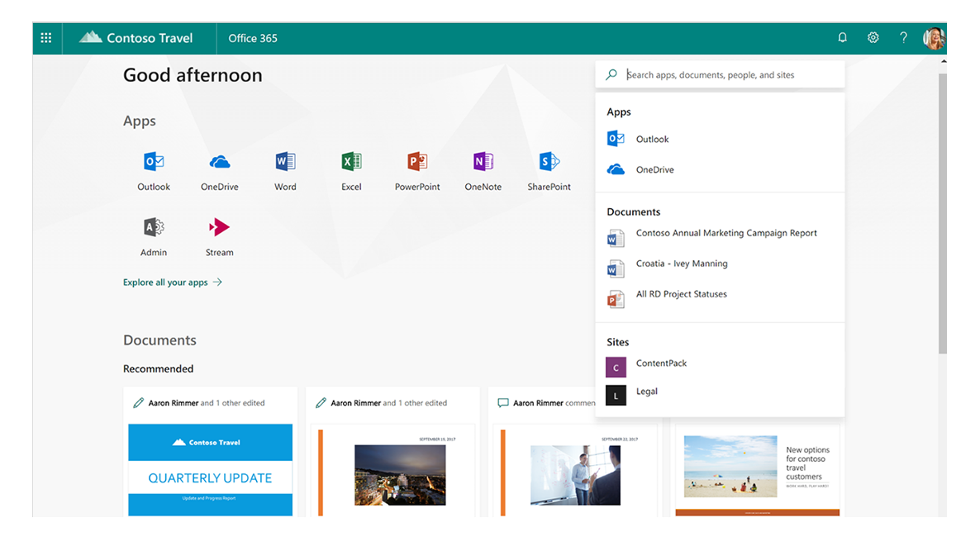Select Outlook icon in search results
Viewport: 980px width, 537px height.
point(616,138)
